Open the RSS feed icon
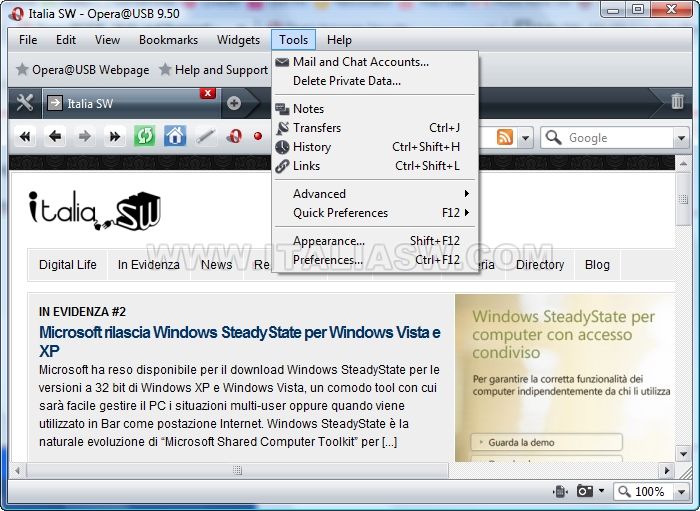The width and height of the screenshot is (700, 511). tap(505, 137)
